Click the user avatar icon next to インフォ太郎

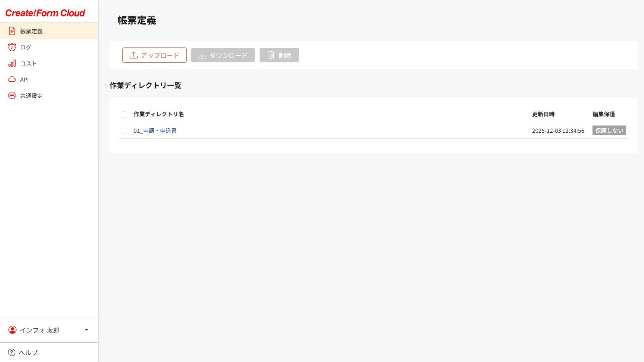click(x=12, y=330)
